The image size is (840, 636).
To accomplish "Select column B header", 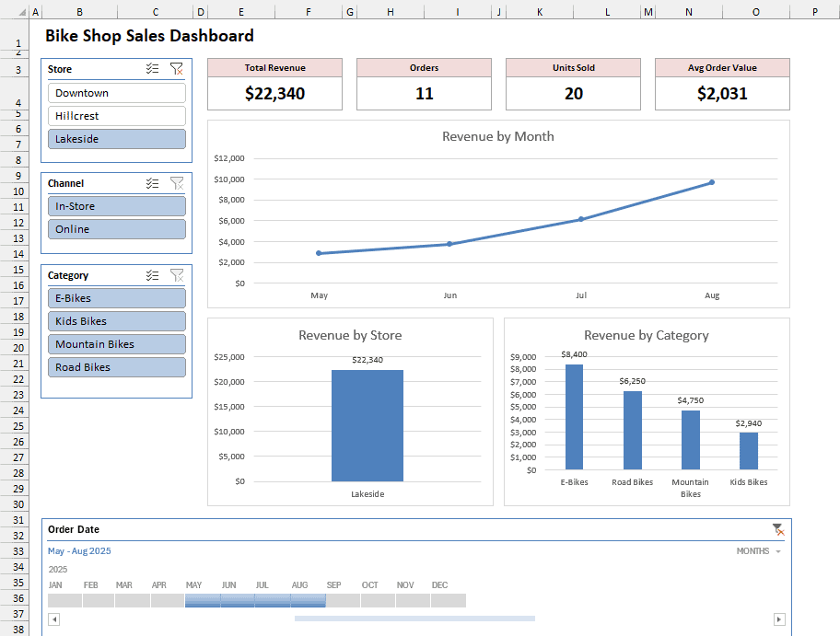I will click(x=79, y=12).
